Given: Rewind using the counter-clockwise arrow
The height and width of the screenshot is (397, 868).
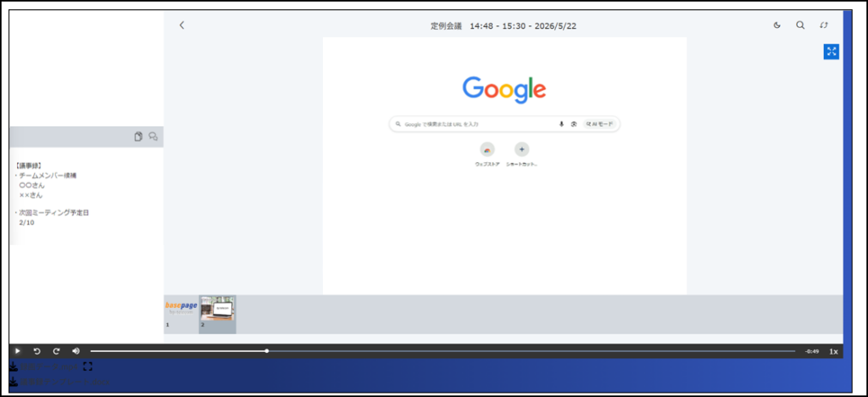Looking at the screenshot, I should point(37,351).
